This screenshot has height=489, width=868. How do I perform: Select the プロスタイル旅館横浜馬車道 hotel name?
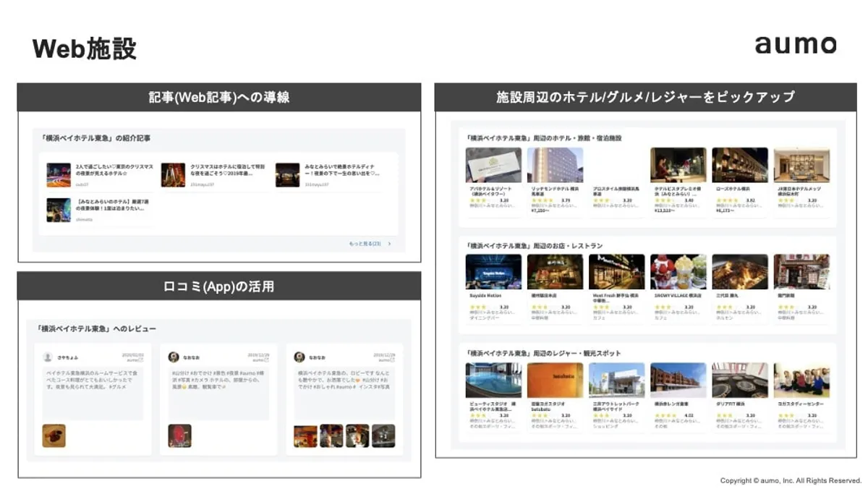(616, 191)
